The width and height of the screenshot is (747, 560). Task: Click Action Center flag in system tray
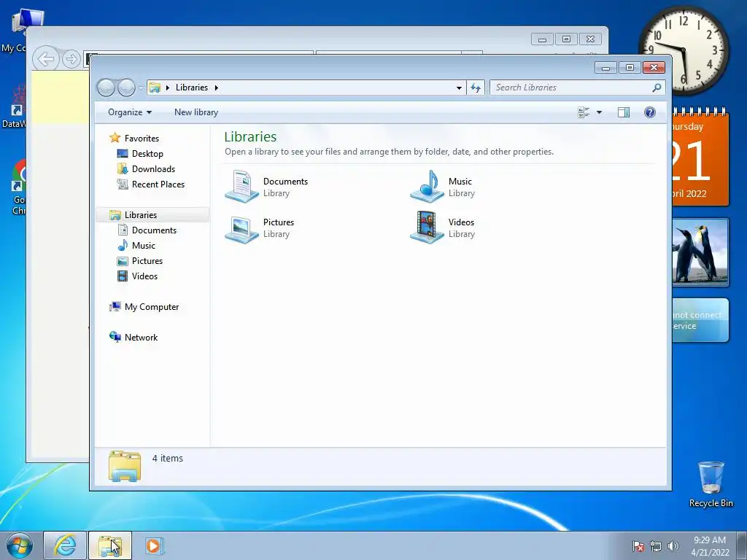click(638, 546)
